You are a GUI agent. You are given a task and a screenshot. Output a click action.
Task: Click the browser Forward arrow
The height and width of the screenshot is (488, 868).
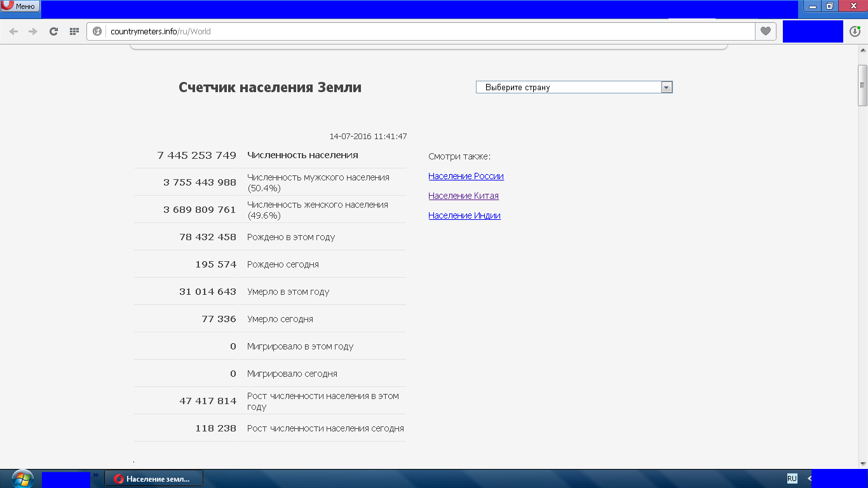pos(33,31)
